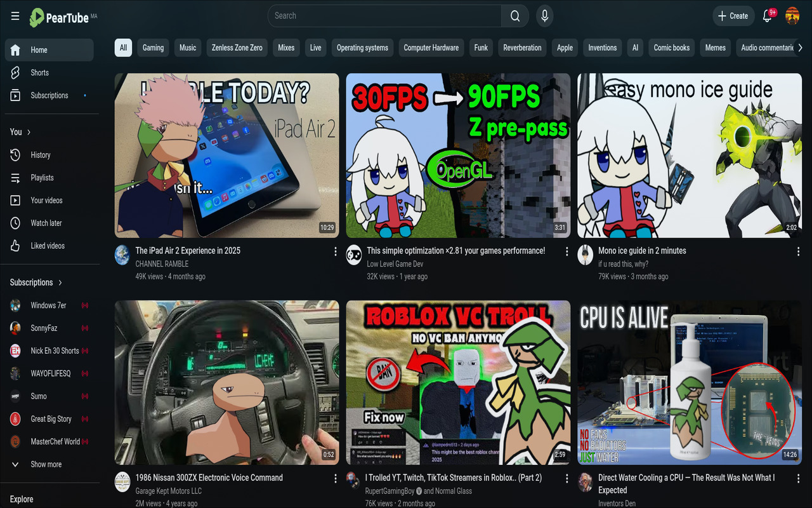Open Watch later in the sidebar
The height and width of the screenshot is (508, 812).
click(x=49, y=223)
